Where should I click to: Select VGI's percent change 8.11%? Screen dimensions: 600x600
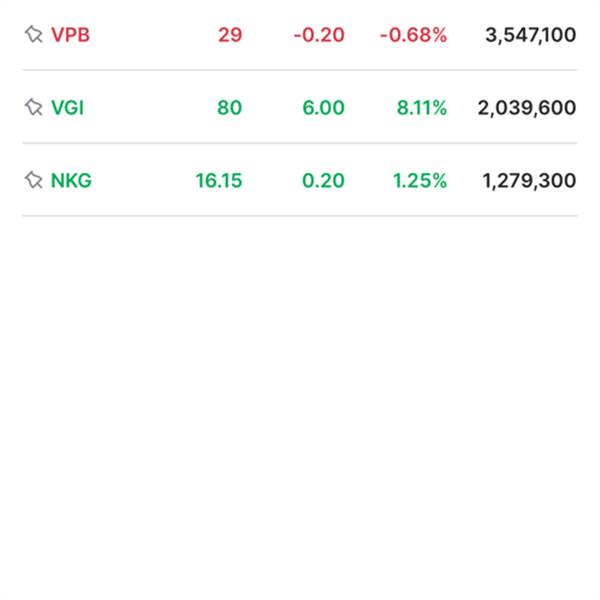coord(421,108)
